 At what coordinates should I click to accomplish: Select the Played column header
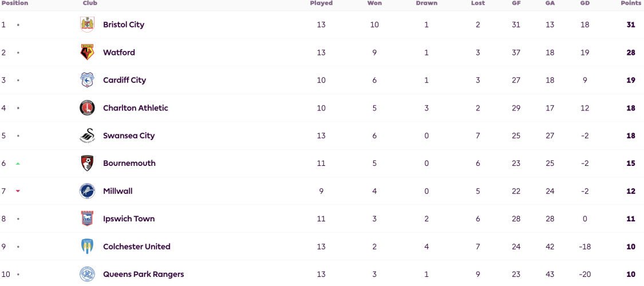point(321,3)
